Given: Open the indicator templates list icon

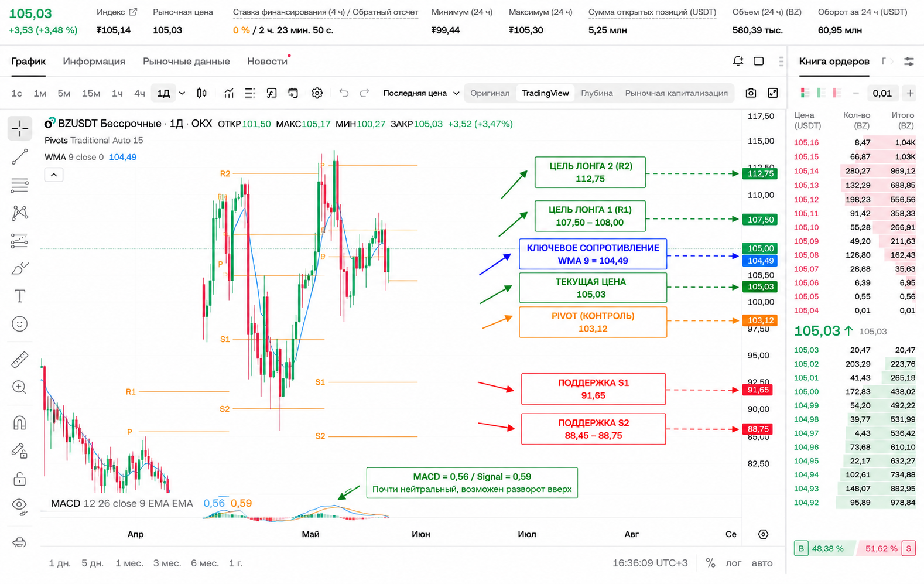Looking at the screenshot, I should [x=250, y=93].
